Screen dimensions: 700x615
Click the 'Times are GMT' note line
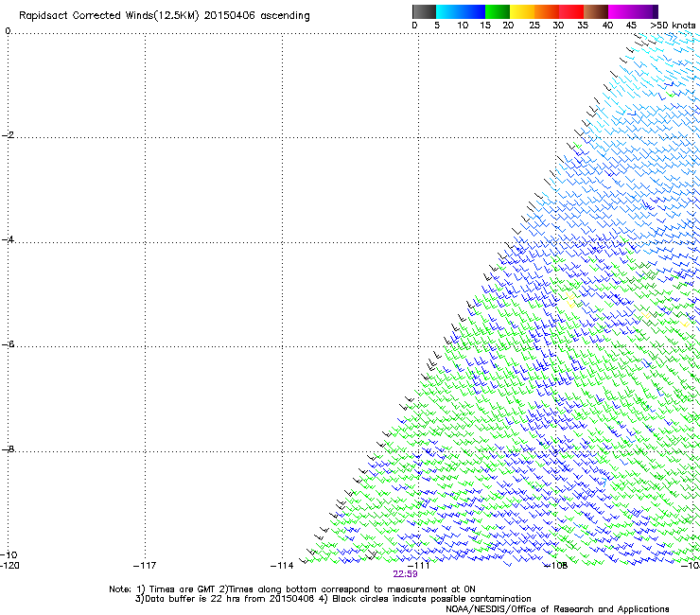coord(292,589)
